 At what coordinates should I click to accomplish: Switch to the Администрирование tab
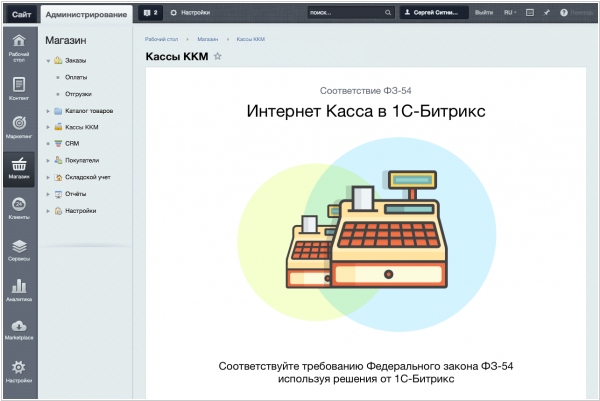87,12
